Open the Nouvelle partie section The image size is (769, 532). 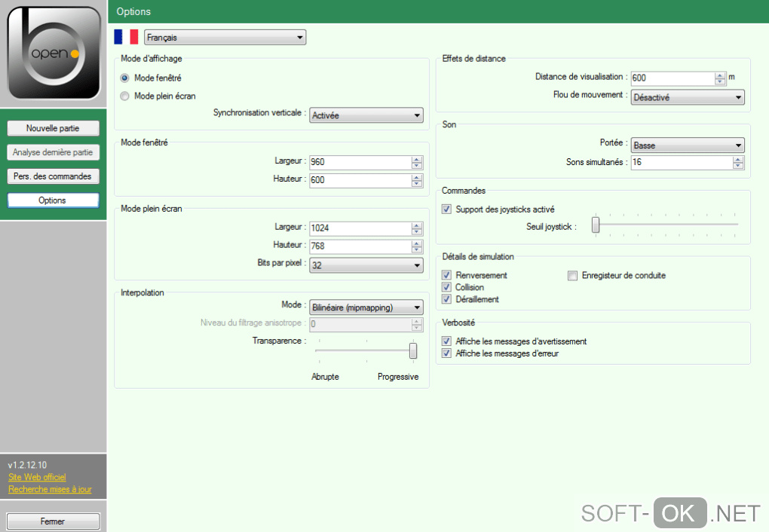(53, 128)
